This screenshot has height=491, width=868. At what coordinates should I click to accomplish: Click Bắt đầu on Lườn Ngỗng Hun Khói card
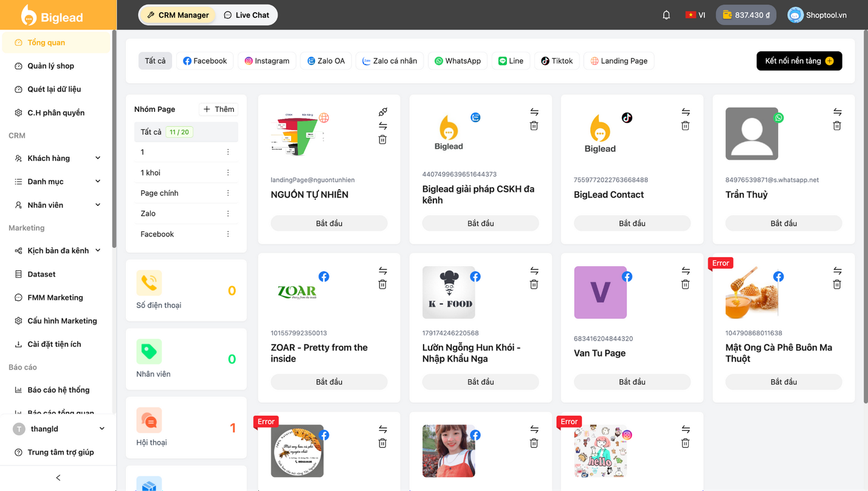(480, 382)
